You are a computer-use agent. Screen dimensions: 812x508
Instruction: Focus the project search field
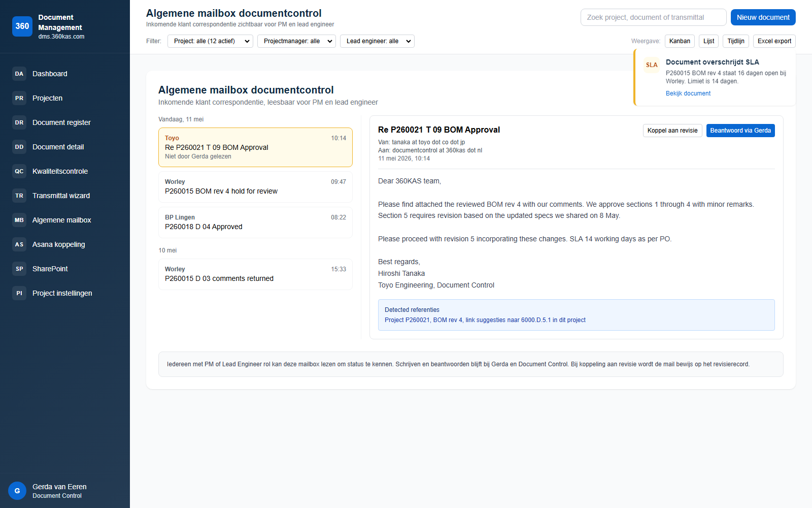click(654, 17)
